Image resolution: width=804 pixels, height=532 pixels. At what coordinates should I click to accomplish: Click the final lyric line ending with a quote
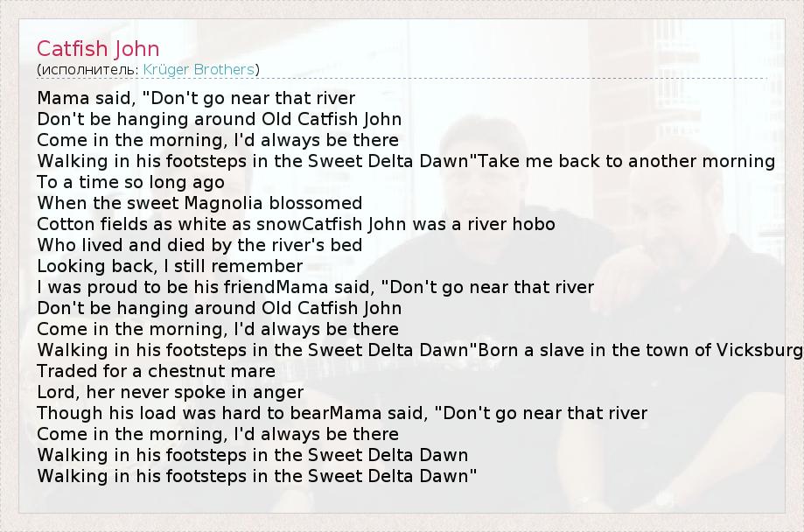(256, 476)
